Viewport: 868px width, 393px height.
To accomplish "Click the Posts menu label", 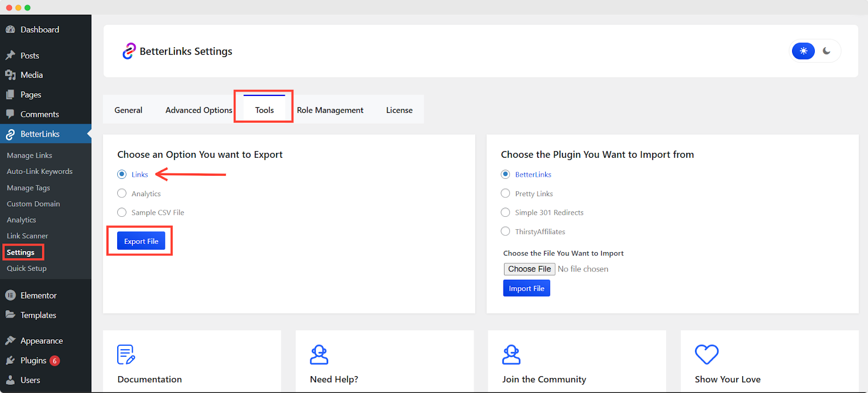I will (x=30, y=55).
